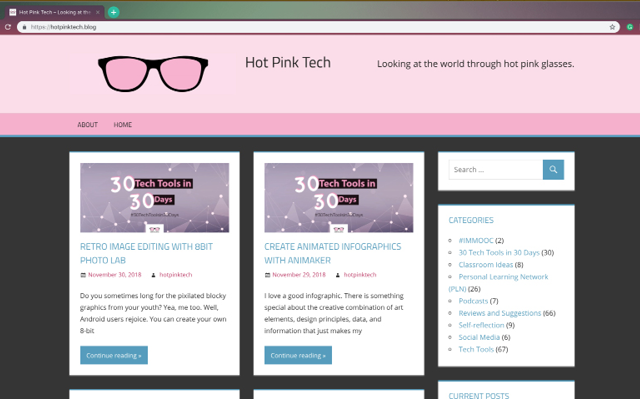The height and width of the screenshot is (399, 640).
Task: Click inside the Search text field
Action: [x=496, y=169]
